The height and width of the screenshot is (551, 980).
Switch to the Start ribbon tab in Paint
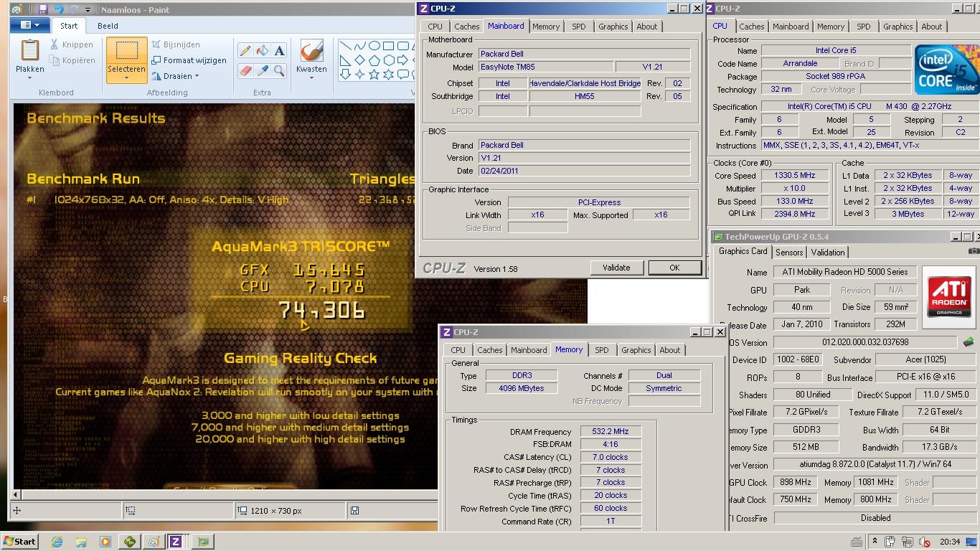[69, 26]
